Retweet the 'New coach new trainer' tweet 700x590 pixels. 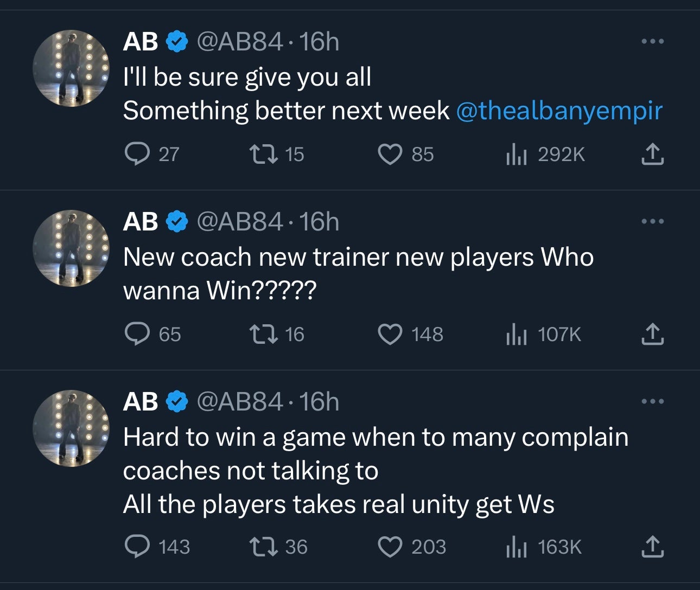click(x=263, y=334)
